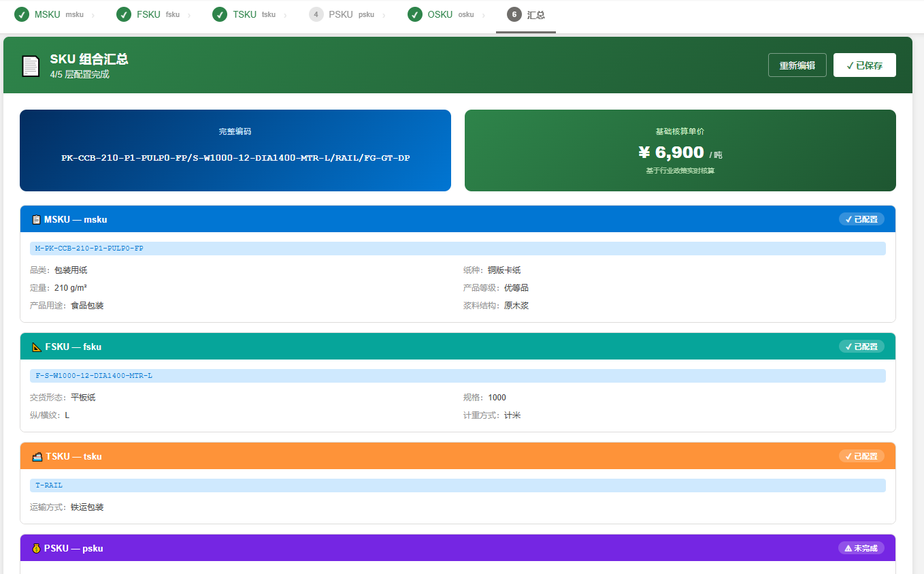The height and width of the screenshot is (574, 924).
Task: Go to the TSKU step tab
Action: pos(244,14)
